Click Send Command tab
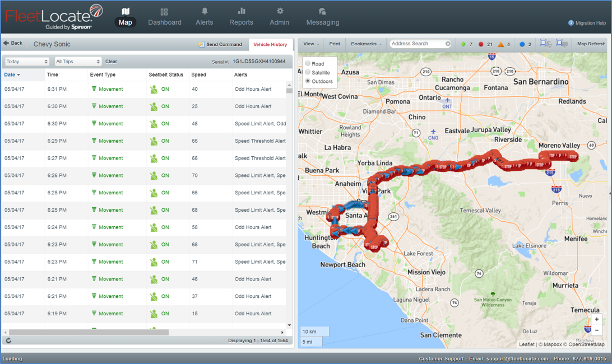 click(220, 44)
